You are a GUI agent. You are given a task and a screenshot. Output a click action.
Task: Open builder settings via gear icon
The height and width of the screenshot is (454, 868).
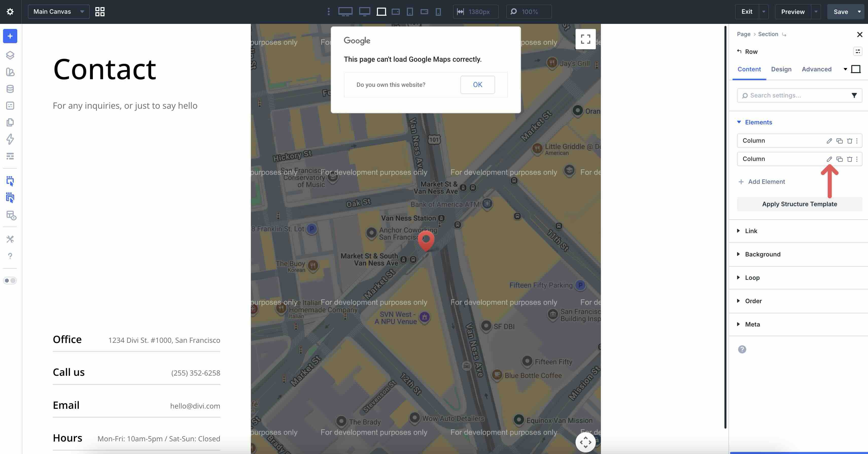pos(10,11)
